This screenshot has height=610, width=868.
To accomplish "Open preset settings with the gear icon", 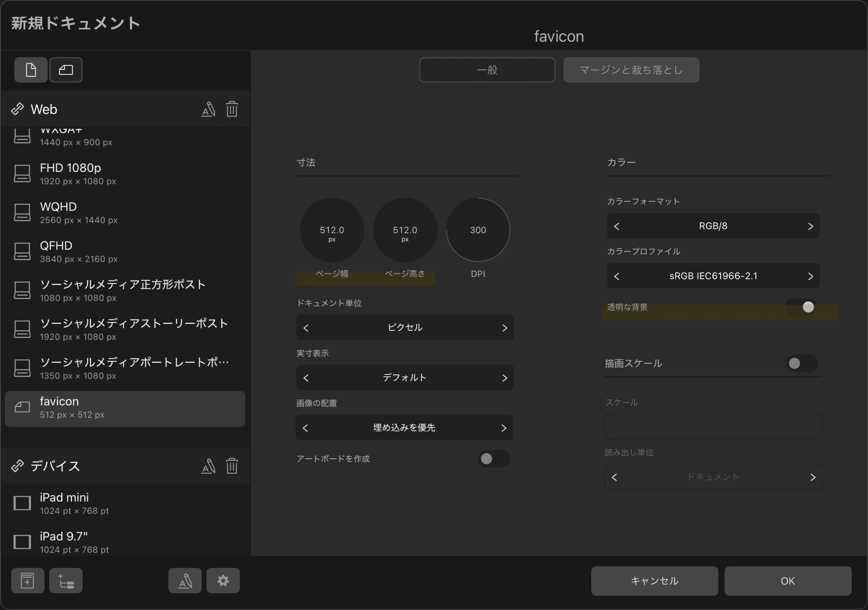I will point(223,581).
